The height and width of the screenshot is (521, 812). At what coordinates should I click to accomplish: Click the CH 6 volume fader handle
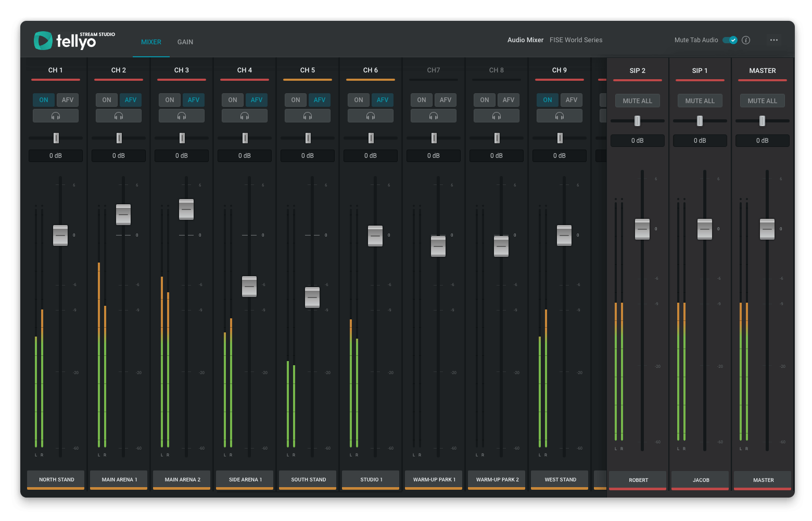click(x=375, y=236)
